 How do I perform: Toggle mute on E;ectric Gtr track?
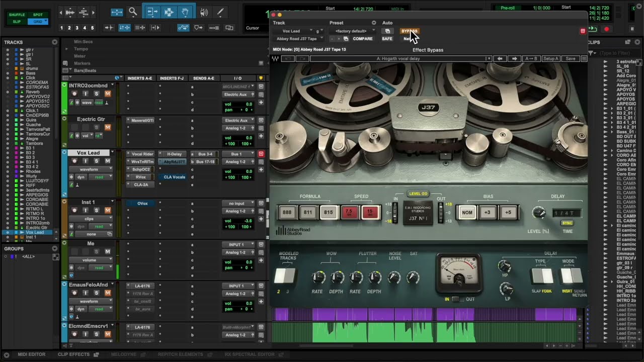coord(107,127)
